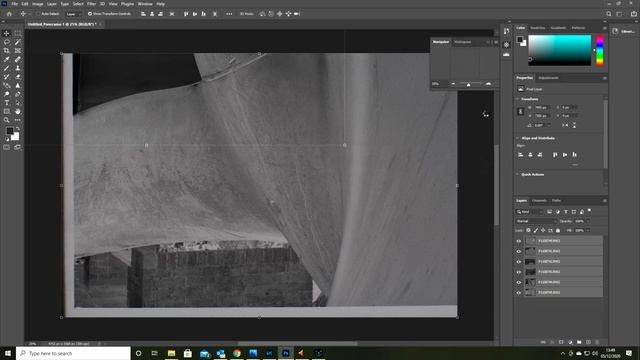The image size is (640, 360).
Task: Open the Auto-Select Layer dropdown
Action: [x=73, y=14]
